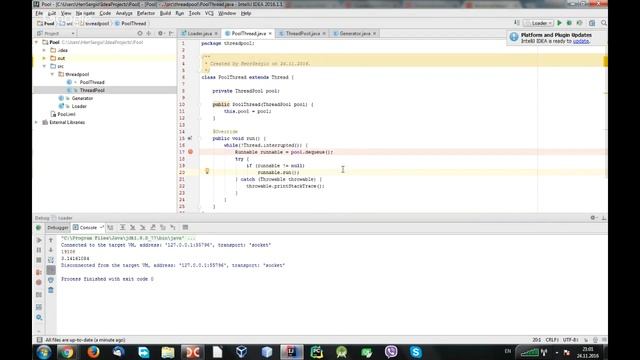Toggle Mute Breakpoints in debug sidebar
The image size is (640, 360).
coord(39,282)
